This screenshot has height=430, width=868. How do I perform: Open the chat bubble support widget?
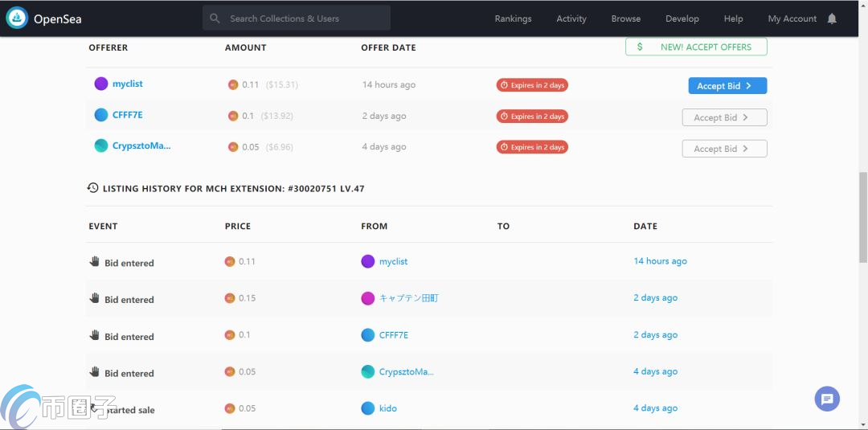click(827, 399)
